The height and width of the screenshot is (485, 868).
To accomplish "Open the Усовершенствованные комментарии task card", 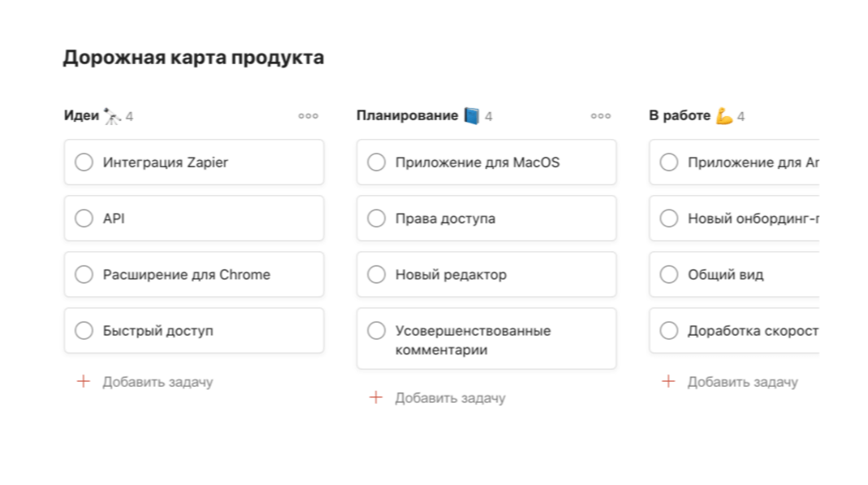I will coord(486,338).
